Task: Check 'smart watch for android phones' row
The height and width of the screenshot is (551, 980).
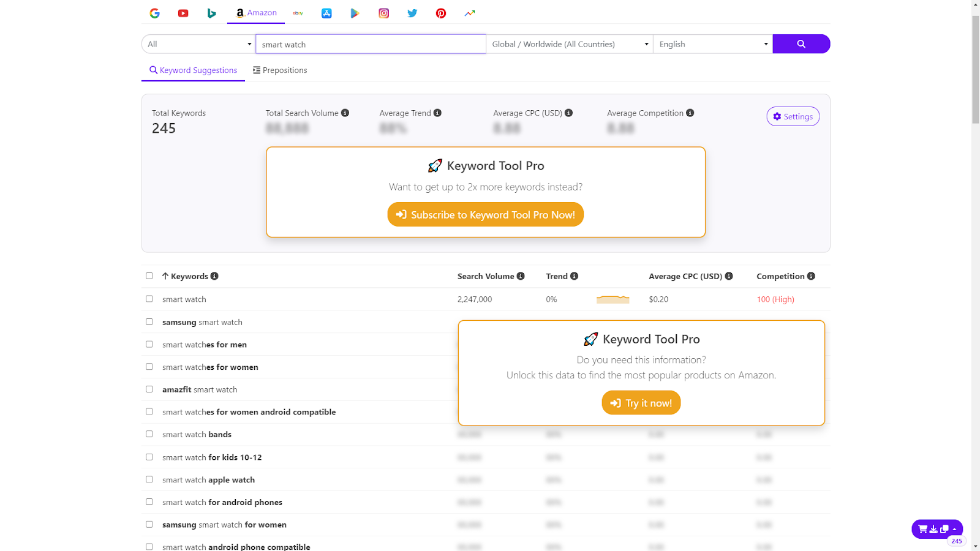Action: (x=149, y=501)
